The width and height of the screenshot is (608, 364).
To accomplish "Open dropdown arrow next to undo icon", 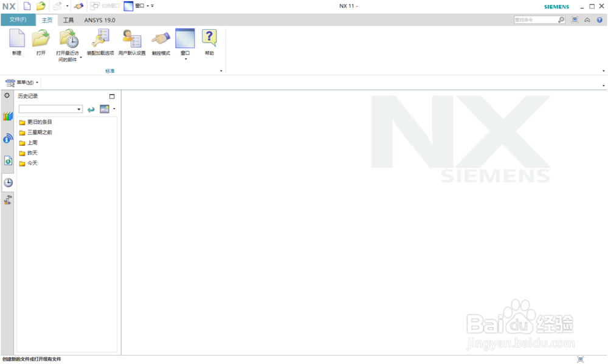I will 67,6.
